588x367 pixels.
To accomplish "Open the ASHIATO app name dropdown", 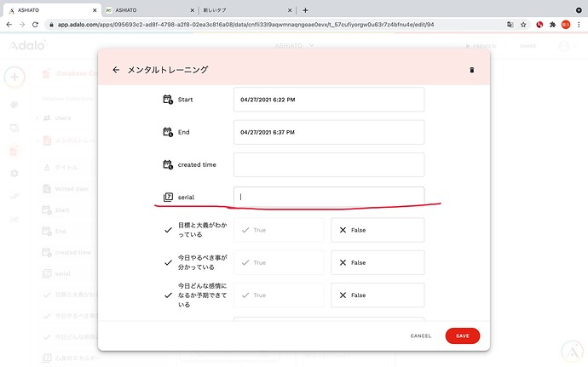I will pos(294,45).
